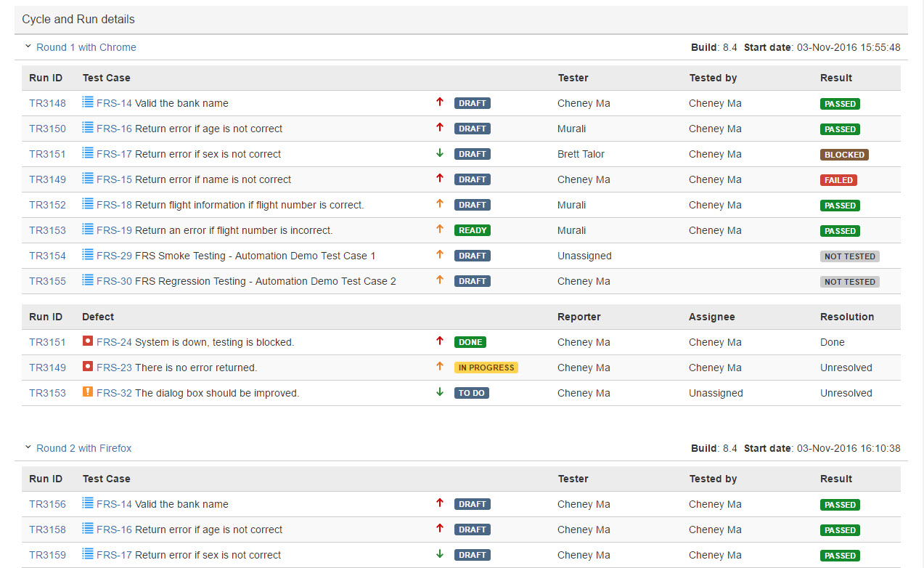Click the tester name Brett Talor
Viewport: 924px width, 568px height.
point(581,154)
